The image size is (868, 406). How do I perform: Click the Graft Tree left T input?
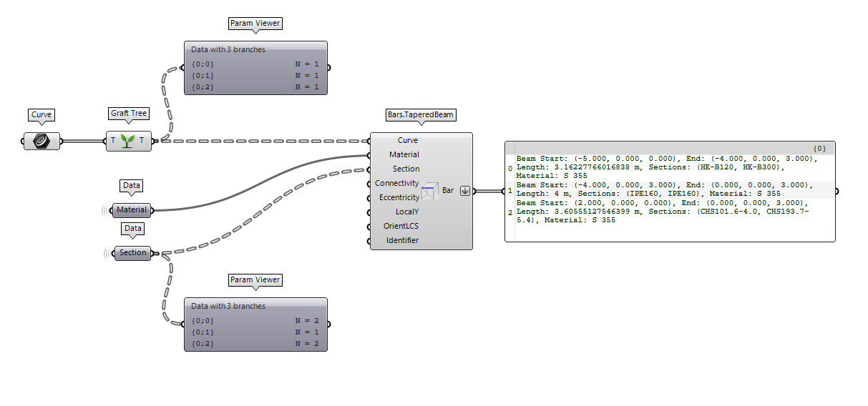click(113, 141)
